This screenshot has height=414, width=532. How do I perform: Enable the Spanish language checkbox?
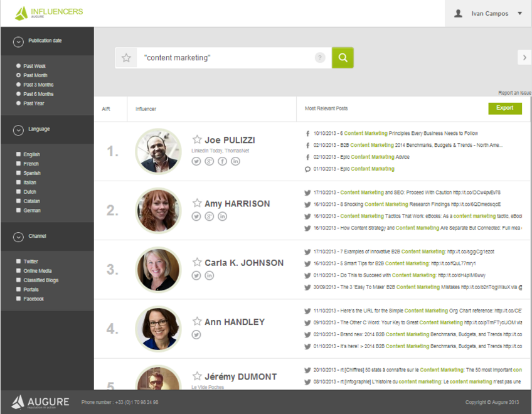click(19, 173)
